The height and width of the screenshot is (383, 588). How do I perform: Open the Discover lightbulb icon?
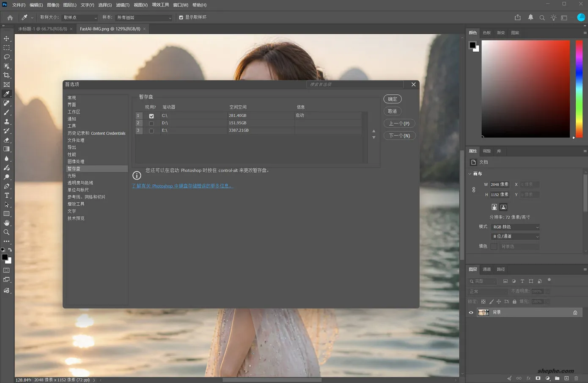pyautogui.click(x=553, y=17)
